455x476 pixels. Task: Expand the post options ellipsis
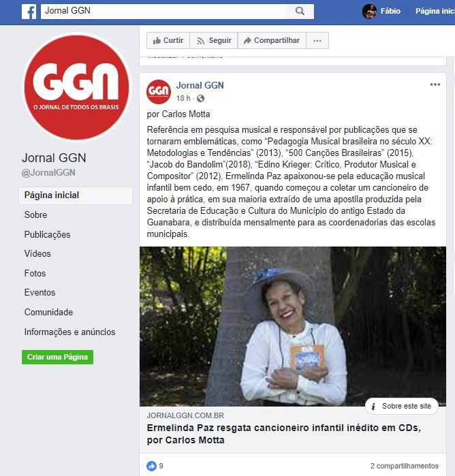coord(435,84)
